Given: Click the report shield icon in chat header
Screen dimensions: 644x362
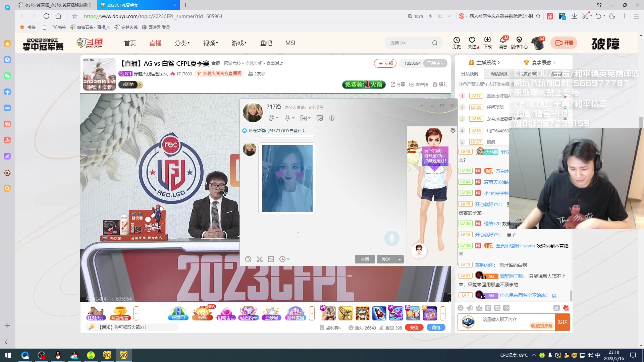Looking at the screenshot, I should [332, 118].
